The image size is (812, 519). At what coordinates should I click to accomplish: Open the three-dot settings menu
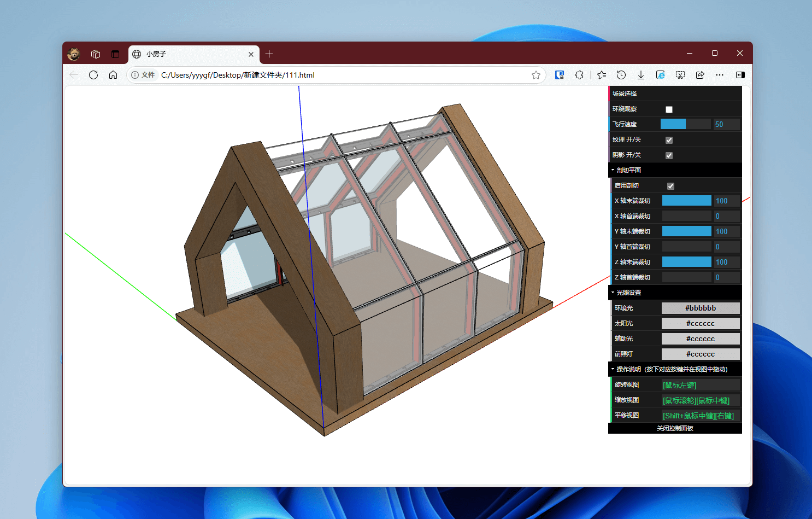click(720, 75)
